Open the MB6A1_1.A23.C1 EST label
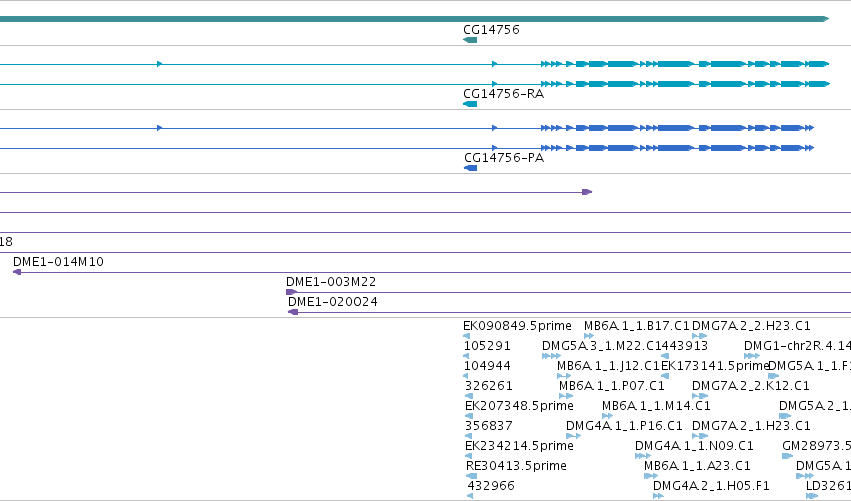851x501 pixels. tap(697, 466)
